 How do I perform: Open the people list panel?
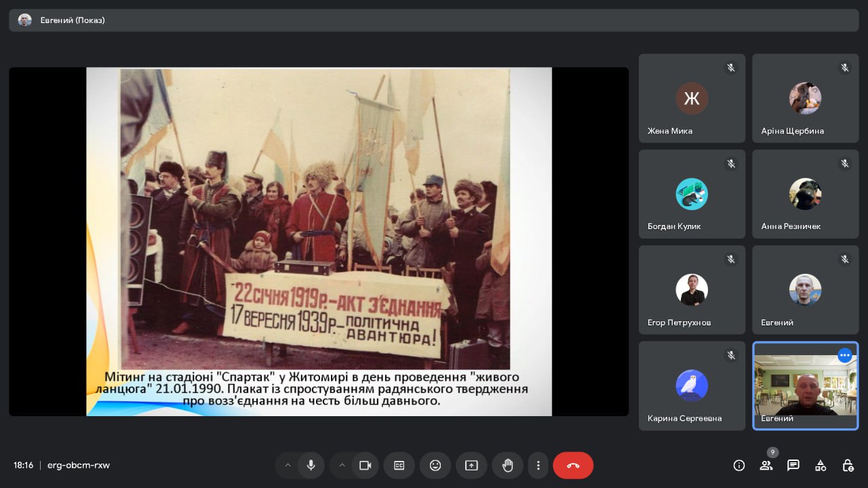click(x=766, y=465)
